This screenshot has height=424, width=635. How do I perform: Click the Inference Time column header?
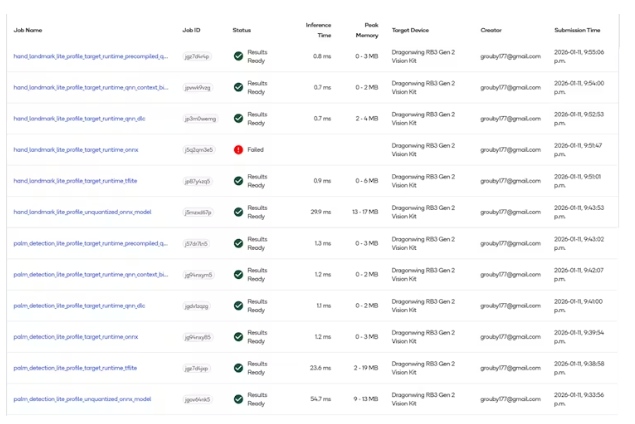[318, 30]
